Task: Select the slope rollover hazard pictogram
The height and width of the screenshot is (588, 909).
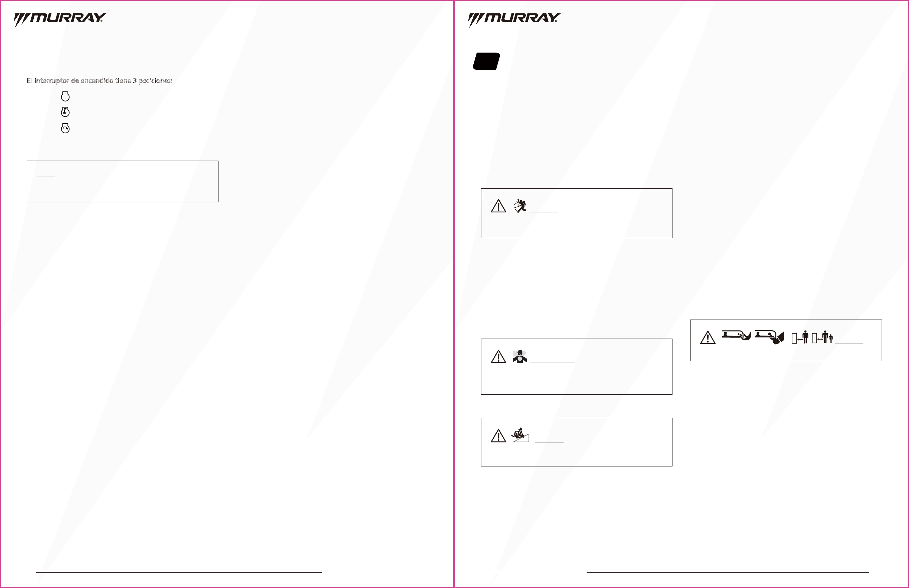Action: click(520, 435)
